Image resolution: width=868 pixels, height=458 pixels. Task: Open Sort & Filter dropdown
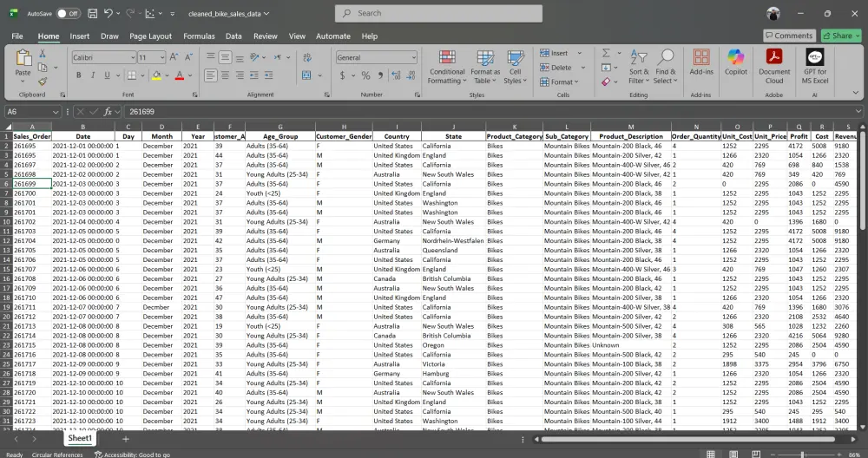638,67
